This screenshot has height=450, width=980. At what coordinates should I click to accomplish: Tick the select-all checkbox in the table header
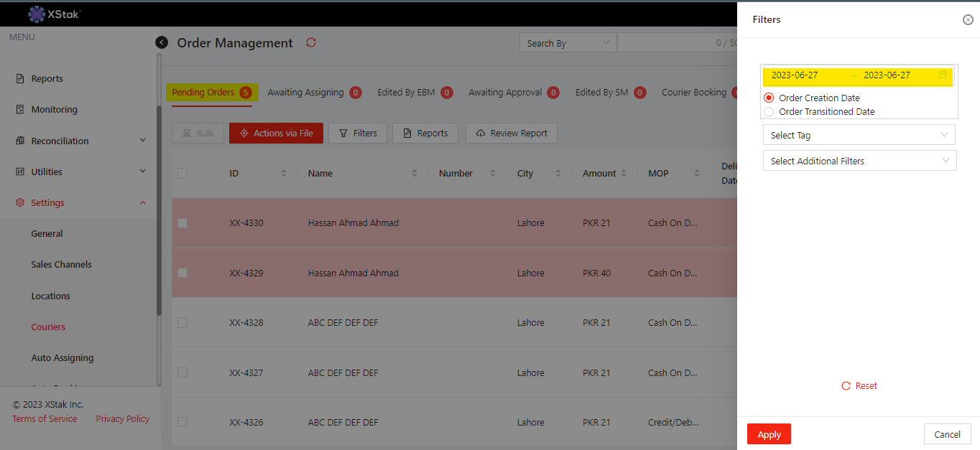[182, 174]
